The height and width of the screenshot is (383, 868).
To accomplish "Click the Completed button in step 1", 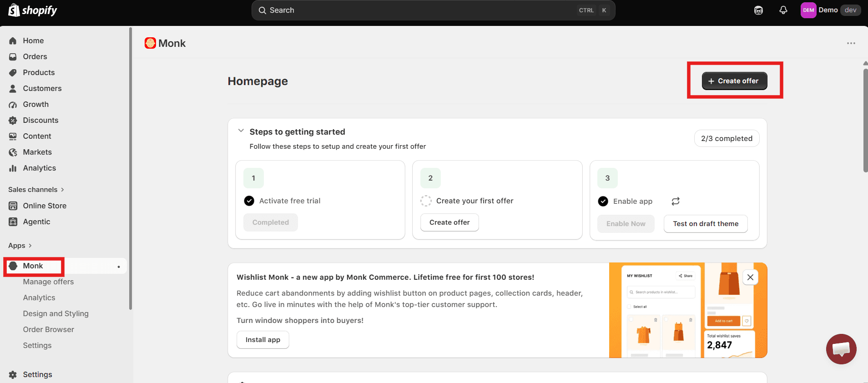I will (x=271, y=222).
